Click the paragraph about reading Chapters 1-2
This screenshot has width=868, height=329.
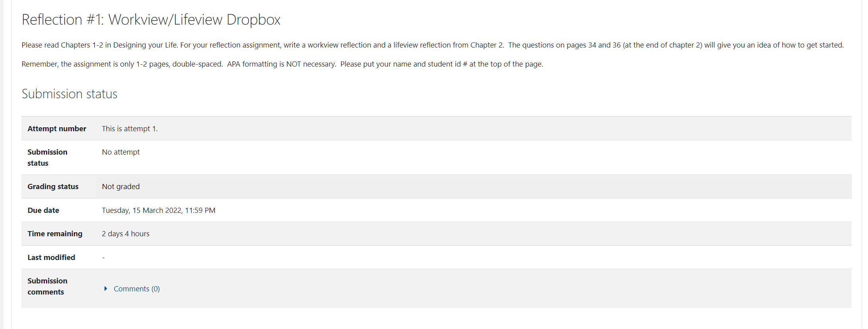click(x=433, y=45)
